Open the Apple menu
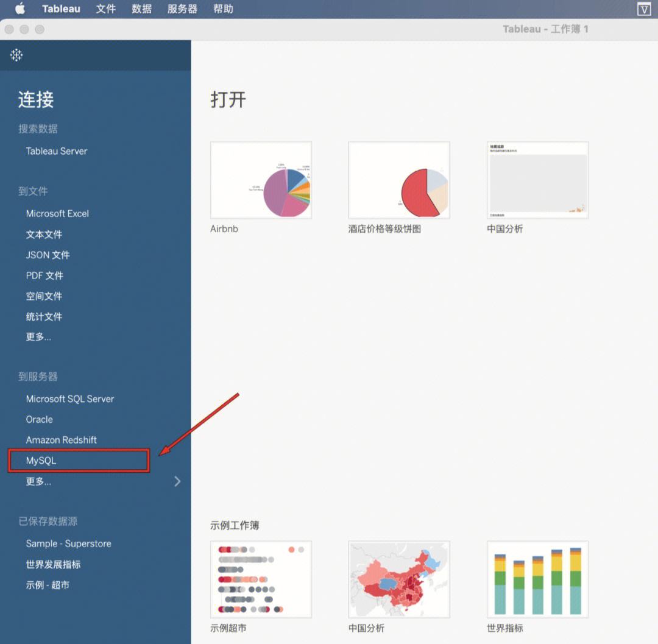This screenshot has width=658, height=644. point(19,9)
